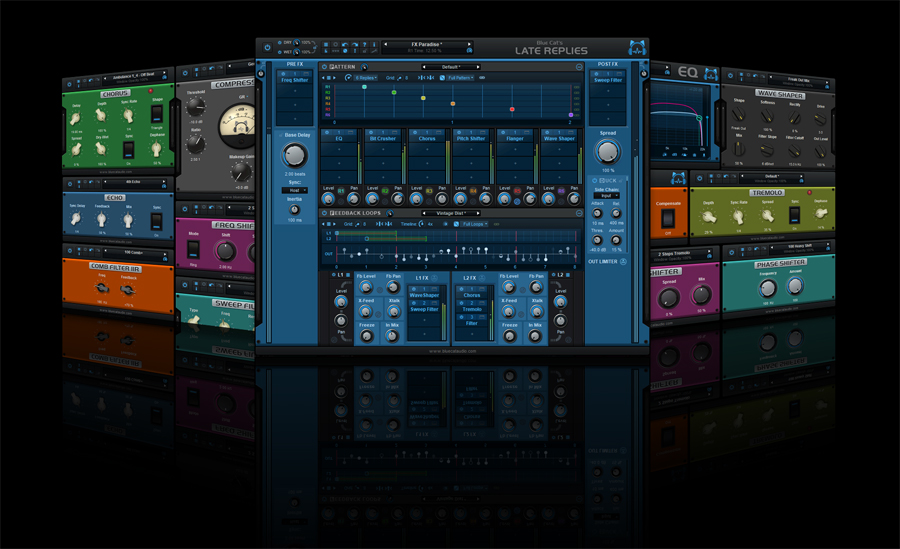The width and height of the screenshot is (900, 549).
Task: Open the Sweep Filter slot in Post FX
Action: [x=608, y=80]
